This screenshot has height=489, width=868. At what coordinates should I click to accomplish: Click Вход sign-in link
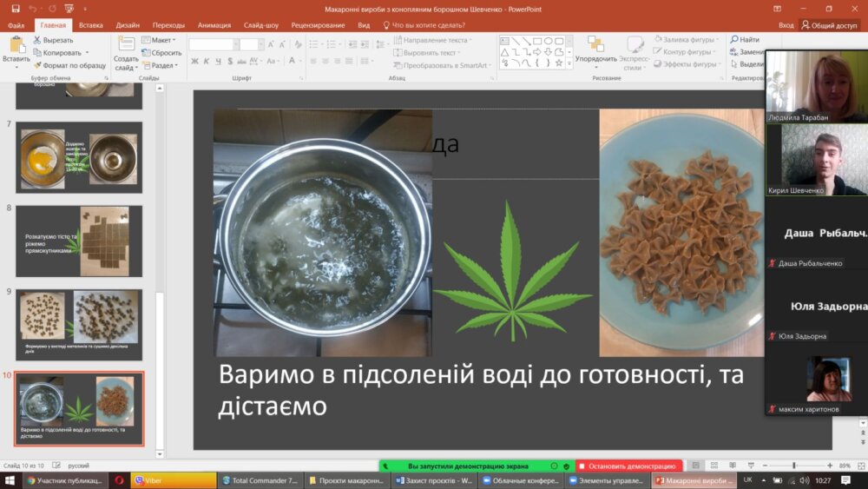786,25
